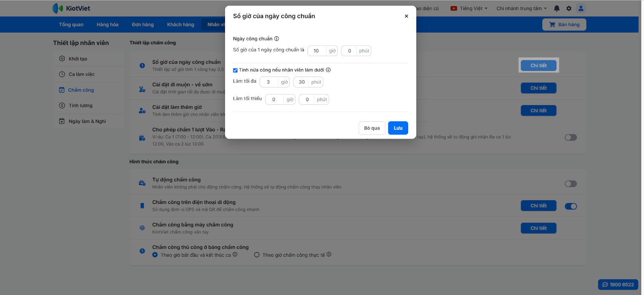This screenshot has height=295, width=644.
Task: Enable the Tự động chấm công toggle
Action: pos(571,184)
